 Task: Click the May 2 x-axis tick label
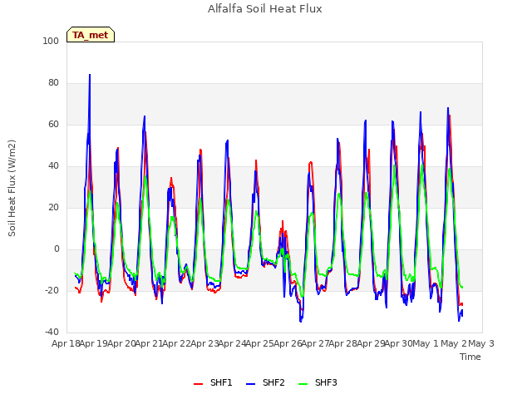pyautogui.click(x=454, y=343)
